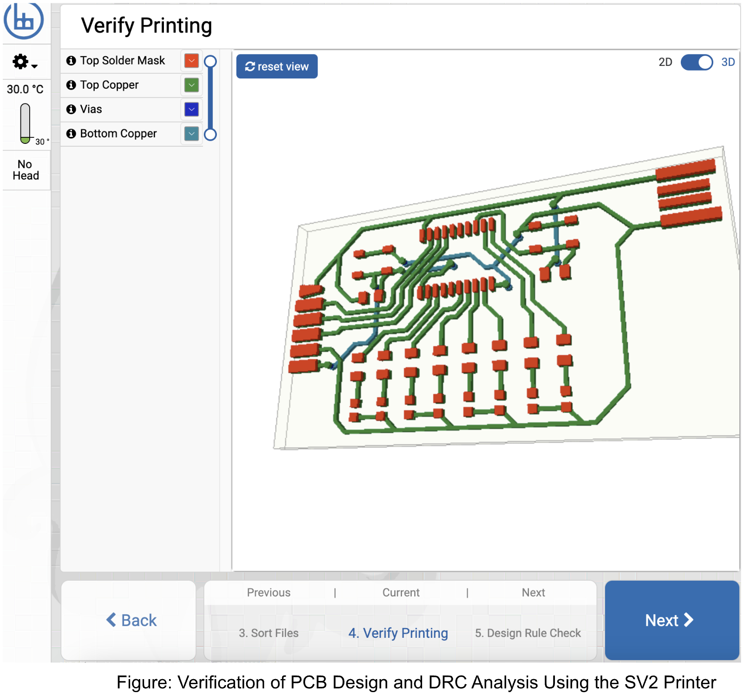Open Vias blue color dropdown
743x700 pixels.
(x=191, y=109)
